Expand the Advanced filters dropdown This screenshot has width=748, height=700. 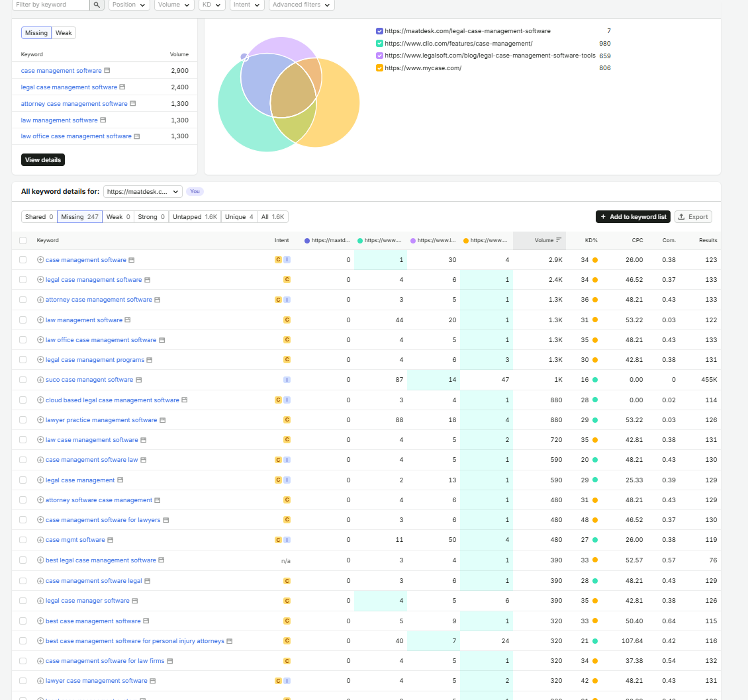pyautogui.click(x=301, y=5)
